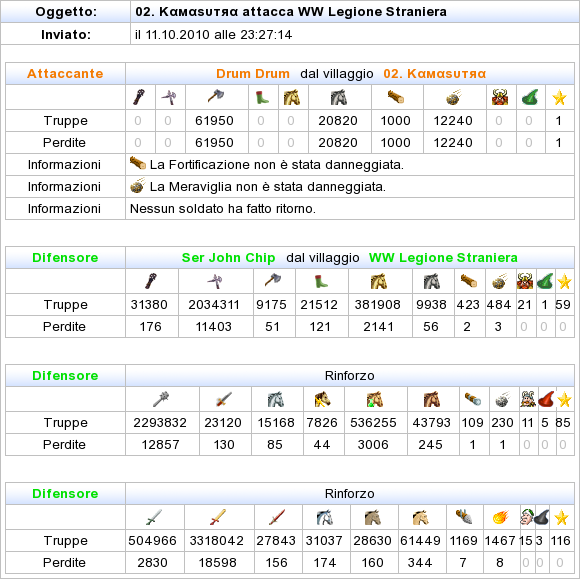This screenshot has height=579, width=580.
Task: Click attacker's Teutonic Knight horse icon
Action: click(339, 97)
